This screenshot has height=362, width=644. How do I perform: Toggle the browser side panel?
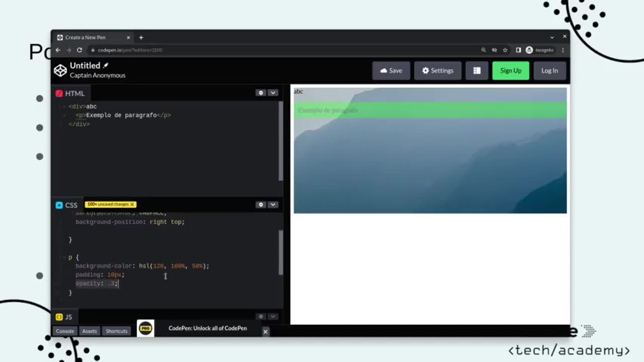pyautogui.click(x=518, y=50)
